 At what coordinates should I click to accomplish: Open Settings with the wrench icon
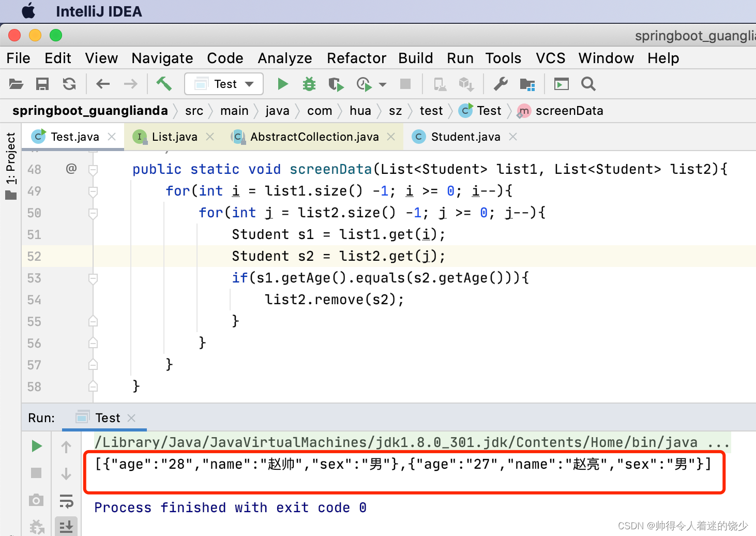point(501,84)
